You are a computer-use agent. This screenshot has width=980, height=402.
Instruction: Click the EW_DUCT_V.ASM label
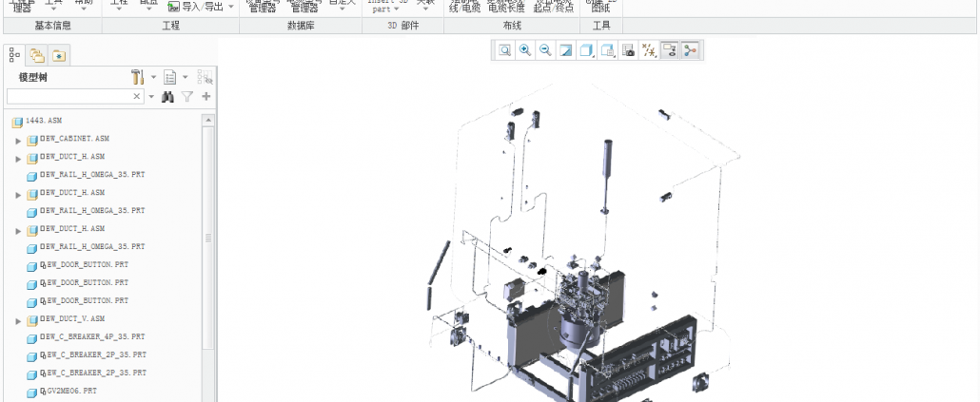point(72,319)
